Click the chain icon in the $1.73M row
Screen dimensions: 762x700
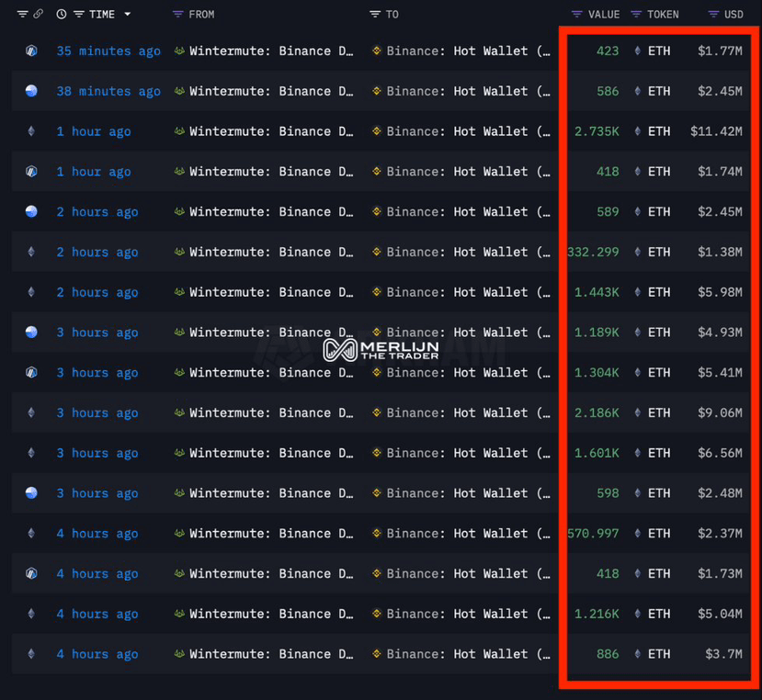click(x=31, y=574)
